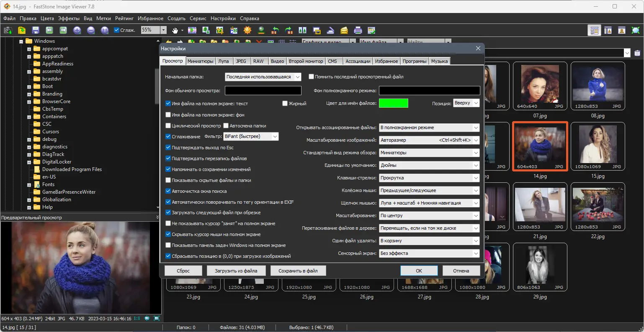644x332 pixels.
Task: Switch to the JPEG settings tab
Action: point(242,61)
